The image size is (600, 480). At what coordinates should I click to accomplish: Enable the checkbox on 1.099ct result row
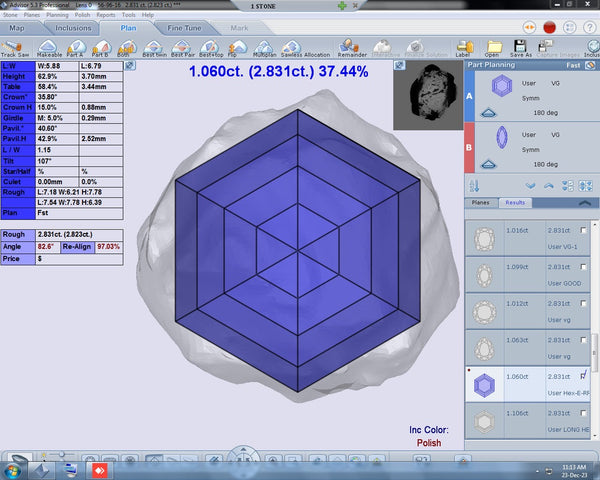tap(583, 269)
